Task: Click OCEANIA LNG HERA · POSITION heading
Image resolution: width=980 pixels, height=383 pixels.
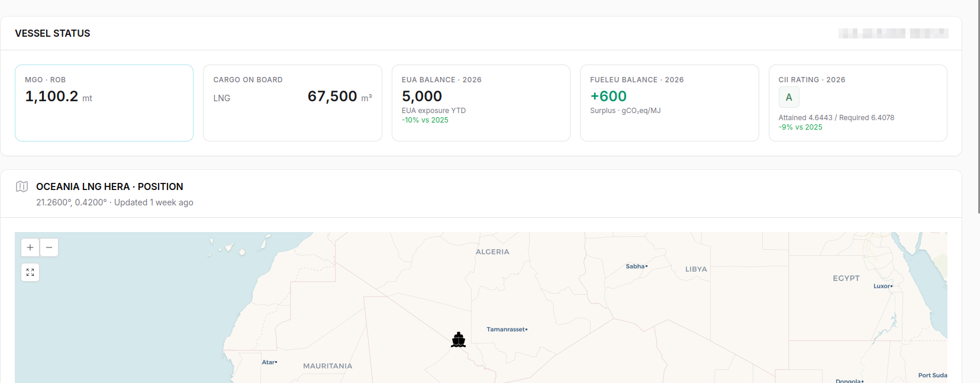Action: tap(109, 186)
